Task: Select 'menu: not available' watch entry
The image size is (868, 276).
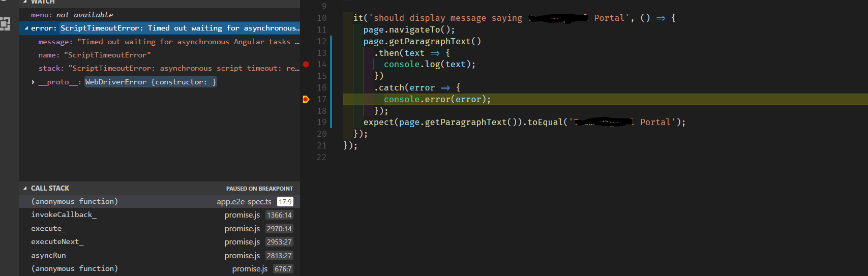Action: [159, 15]
